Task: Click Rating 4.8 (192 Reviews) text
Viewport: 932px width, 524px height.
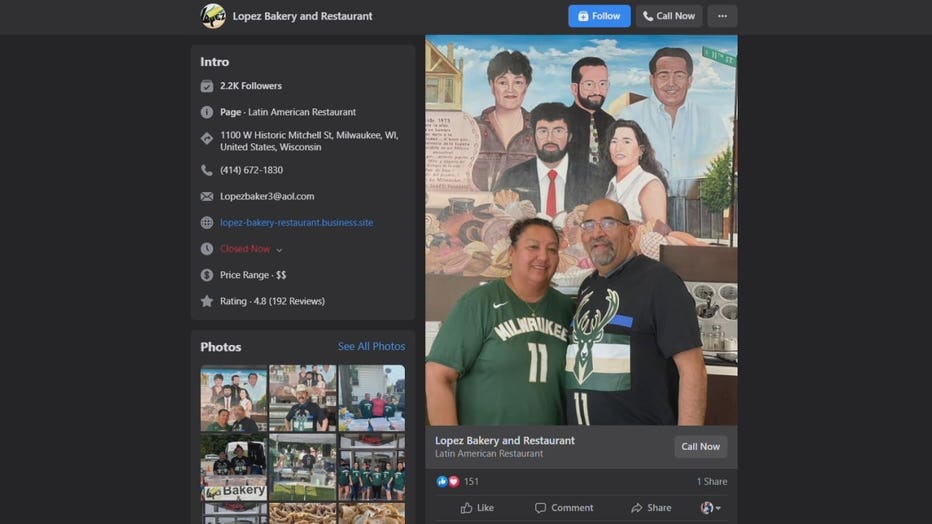Action: pos(272,301)
